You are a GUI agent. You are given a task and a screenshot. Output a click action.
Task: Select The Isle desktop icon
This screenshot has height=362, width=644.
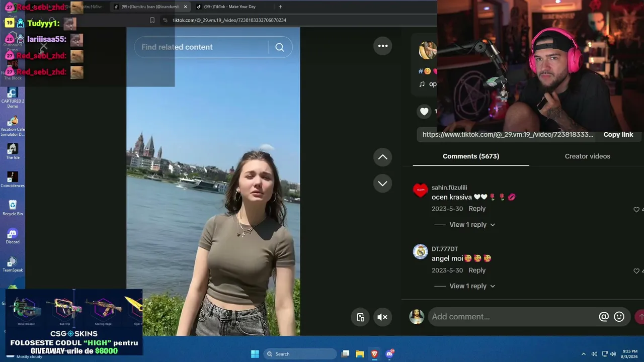click(13, 151)
